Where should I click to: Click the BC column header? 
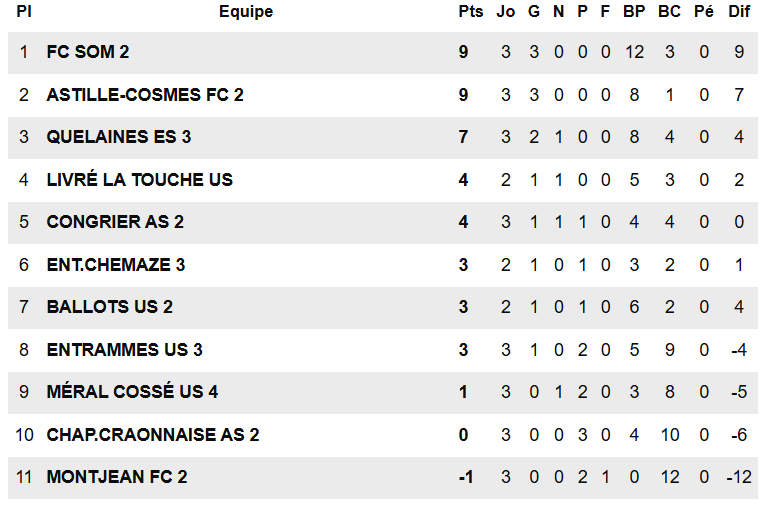coord(669,12)
